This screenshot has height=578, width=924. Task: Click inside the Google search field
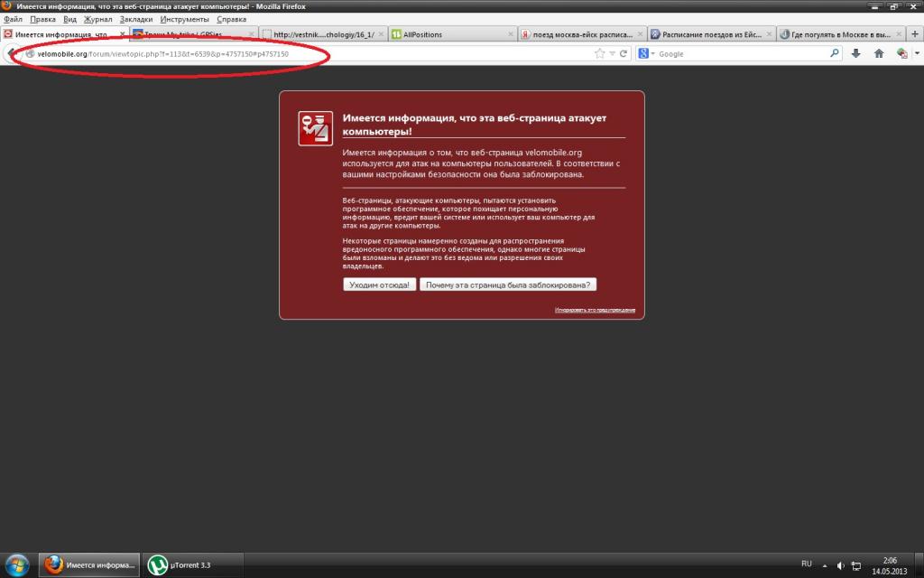(743, 53)
